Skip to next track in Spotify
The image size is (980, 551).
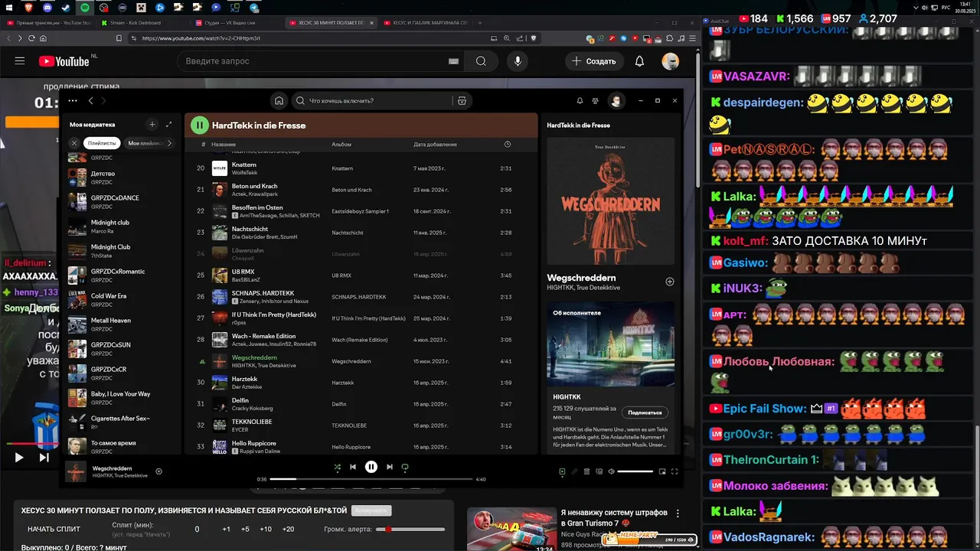click(x=390, y=467)
